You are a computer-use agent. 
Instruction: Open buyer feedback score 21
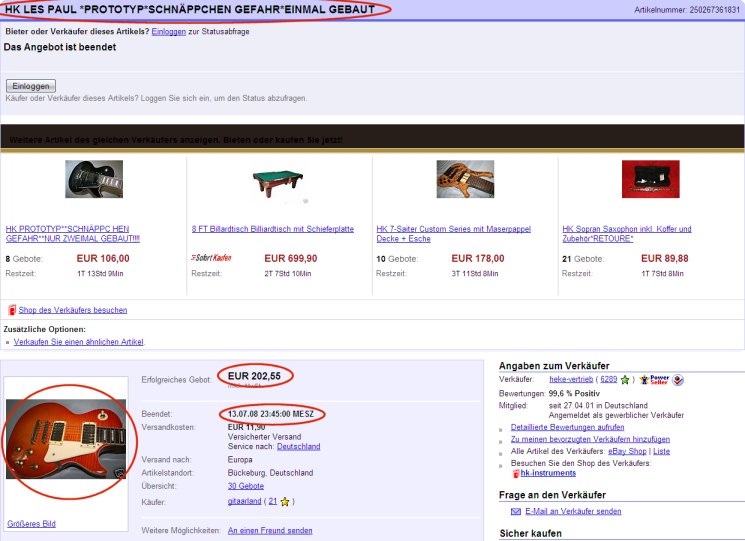click(273, 502)
